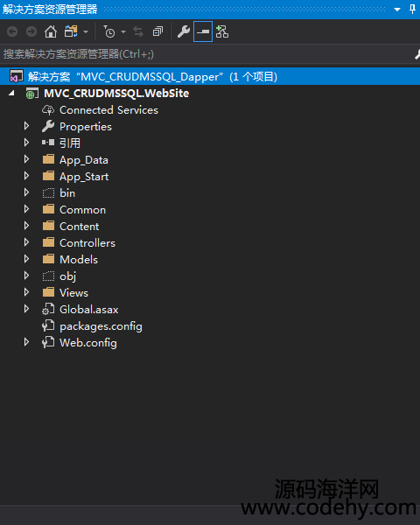Image resolution: width=420 pixels, height=525 pixels.
Task: Toggle the panel auto-hide pin icon
Action: pos(413,9)
